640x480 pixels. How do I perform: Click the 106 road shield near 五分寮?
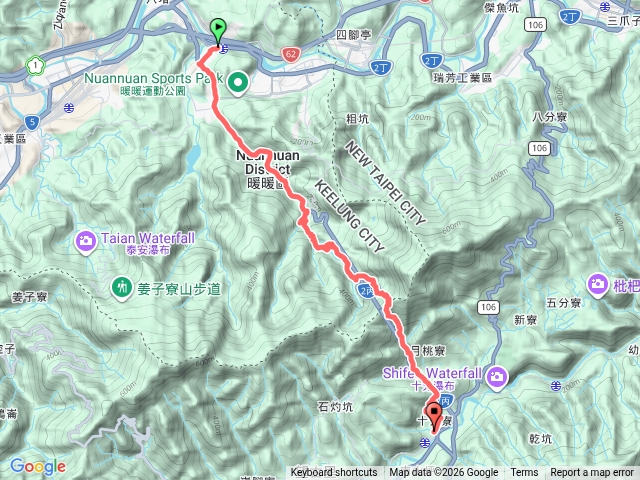[x=488, y=307]
